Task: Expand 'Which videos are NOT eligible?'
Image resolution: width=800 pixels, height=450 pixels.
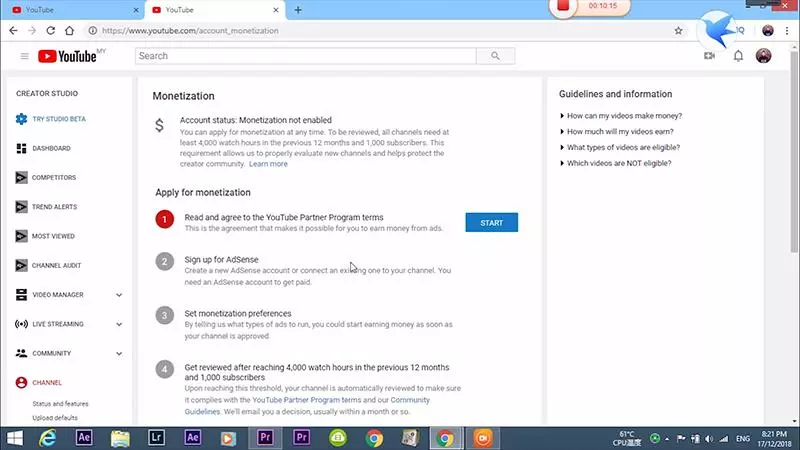Action: (615, 163)
